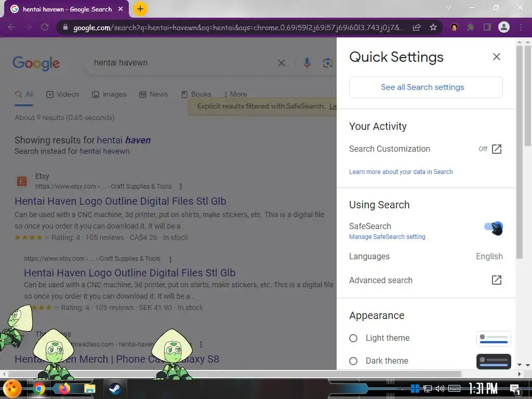
Task: Open Steam from the taskbar
Action: pyautogui.click(x=115, y=389)
